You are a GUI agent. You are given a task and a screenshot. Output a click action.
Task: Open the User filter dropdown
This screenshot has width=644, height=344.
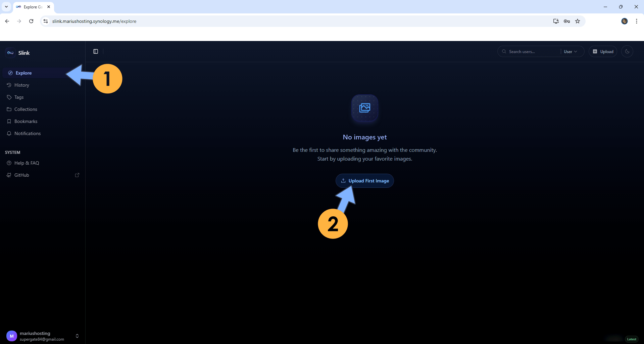[x=571, y=51]
